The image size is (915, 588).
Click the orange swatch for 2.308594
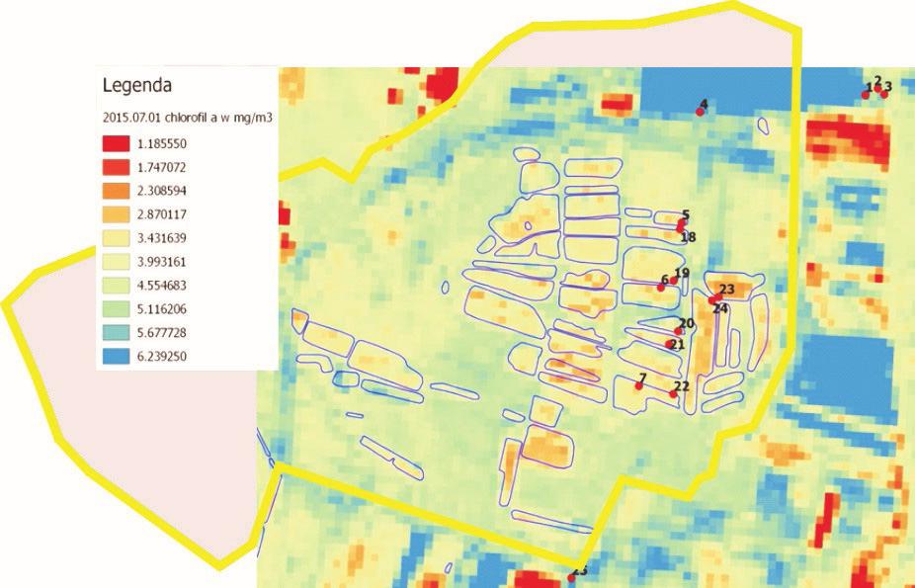click(x=117, y=191)
